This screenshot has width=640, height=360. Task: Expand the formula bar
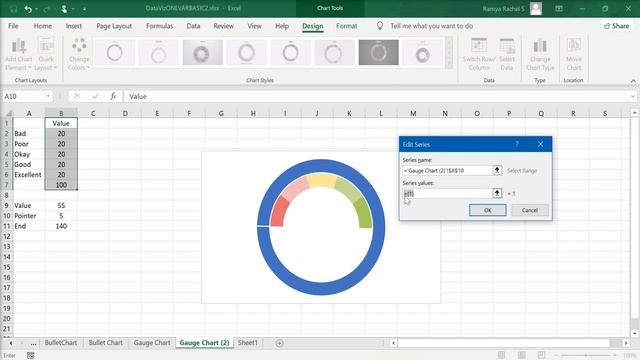[x=633, y=96]
